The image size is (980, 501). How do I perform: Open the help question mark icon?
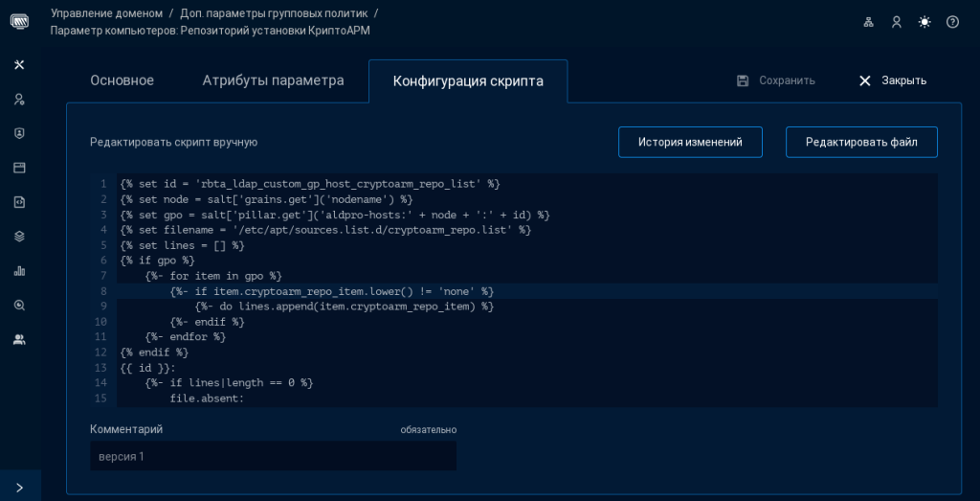click(952, 22)
